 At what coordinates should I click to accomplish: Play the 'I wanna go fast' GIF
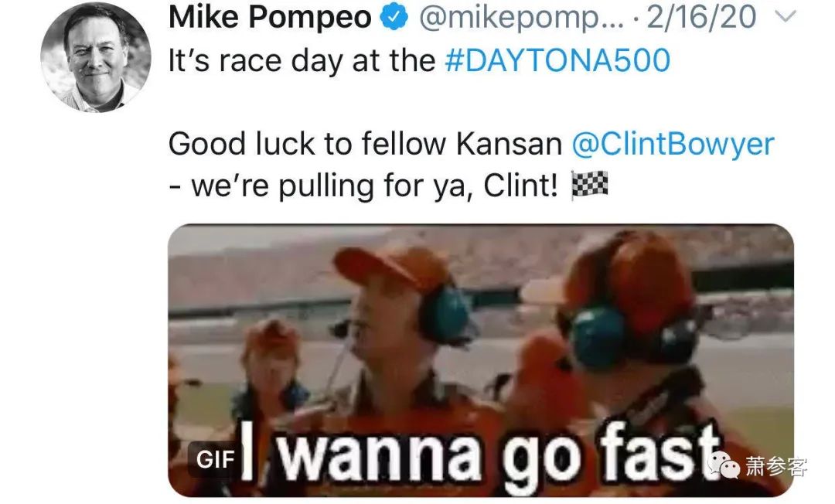481,360
